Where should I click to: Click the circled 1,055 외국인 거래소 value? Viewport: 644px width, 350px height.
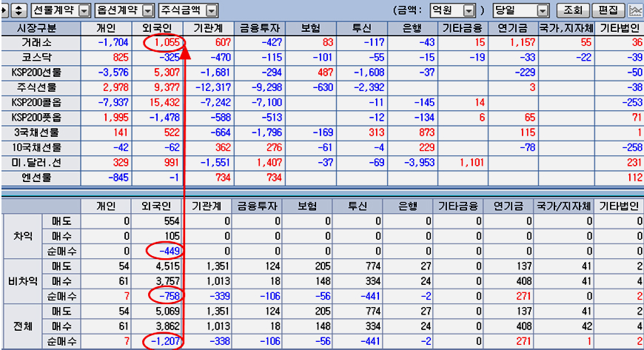161,43
